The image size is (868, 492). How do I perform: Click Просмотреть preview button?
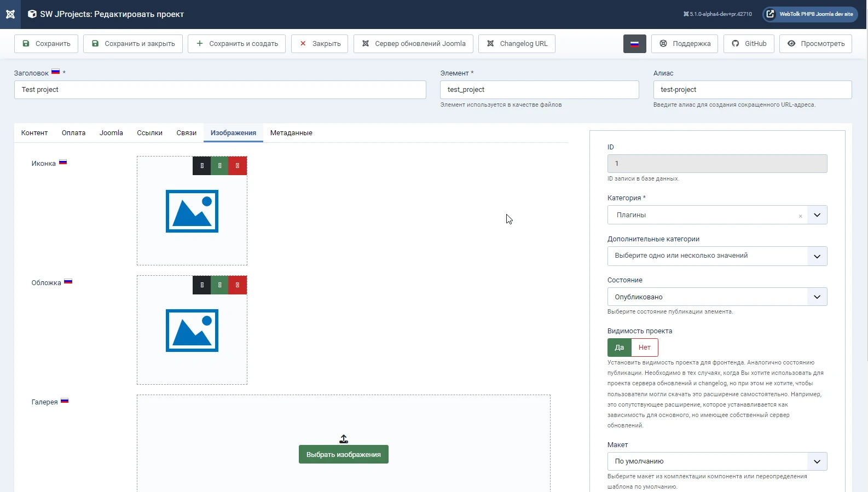click(x=815, y=44)
